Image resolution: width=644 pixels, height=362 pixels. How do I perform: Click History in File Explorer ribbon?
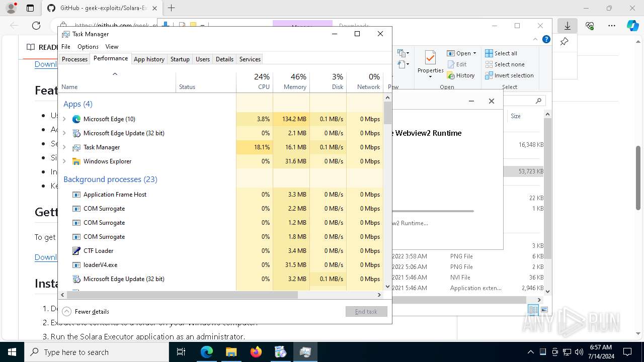[460, 75]
